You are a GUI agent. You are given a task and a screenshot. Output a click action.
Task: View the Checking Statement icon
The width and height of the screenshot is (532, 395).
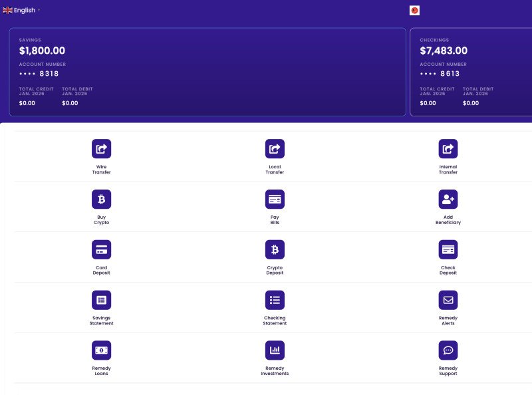275,300
